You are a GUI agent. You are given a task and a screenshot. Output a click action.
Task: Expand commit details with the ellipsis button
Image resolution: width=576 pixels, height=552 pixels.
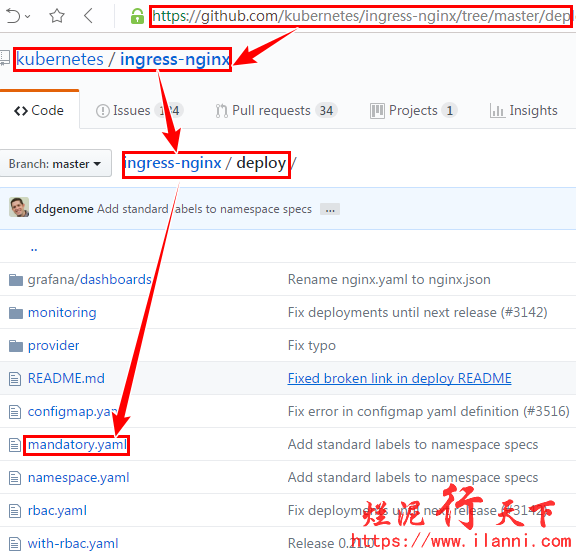pyautogui.click(x=330, y=209)
